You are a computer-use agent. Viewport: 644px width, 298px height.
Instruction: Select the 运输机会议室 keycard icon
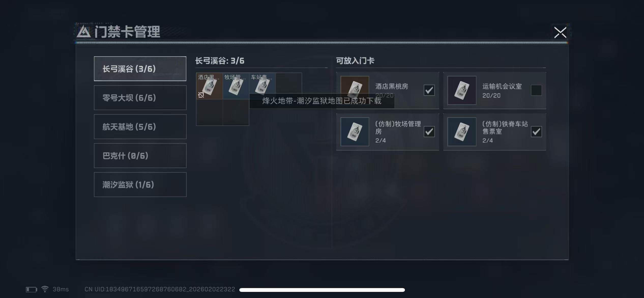pos(462,90)
